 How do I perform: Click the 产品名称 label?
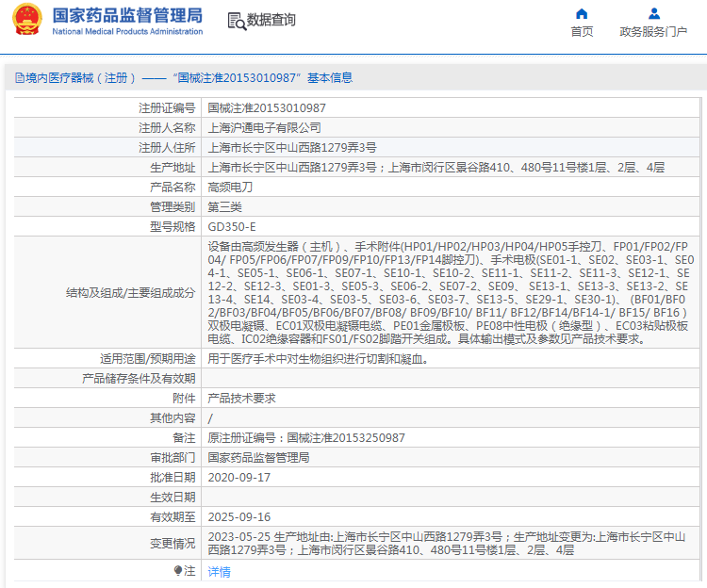coord(173,187)
